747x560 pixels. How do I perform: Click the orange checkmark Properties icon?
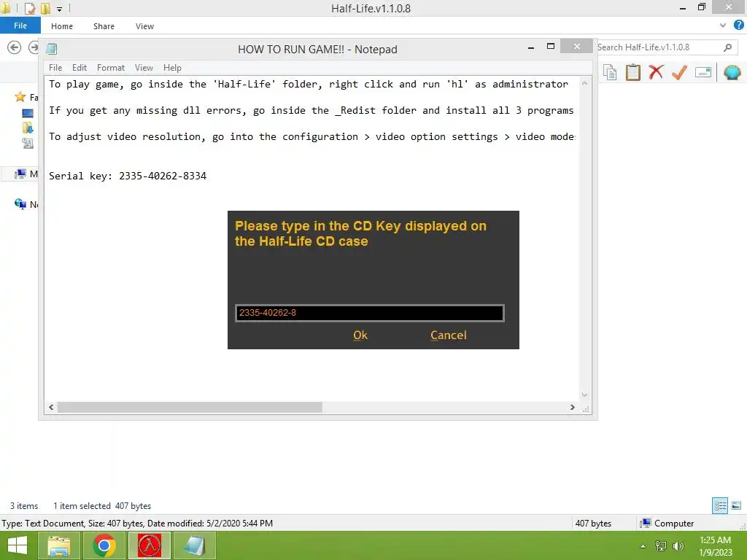pyautogui.click(x=679, y=72)
